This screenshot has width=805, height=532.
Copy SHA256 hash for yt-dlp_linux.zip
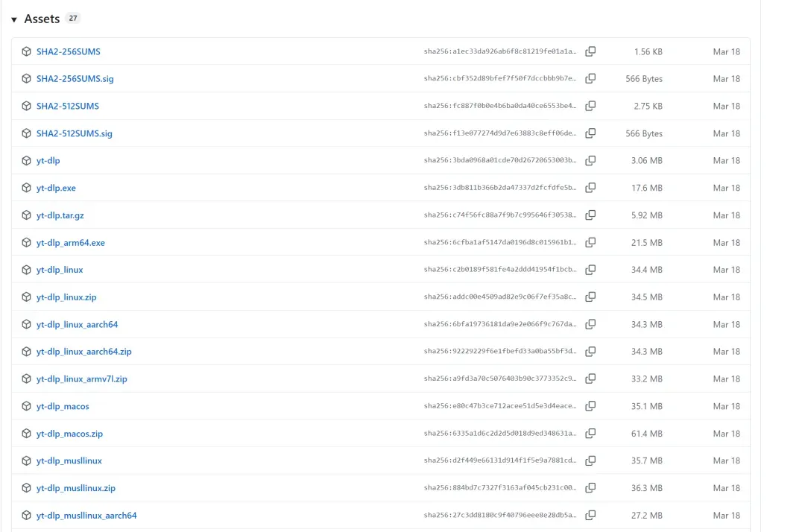point(590,297)
